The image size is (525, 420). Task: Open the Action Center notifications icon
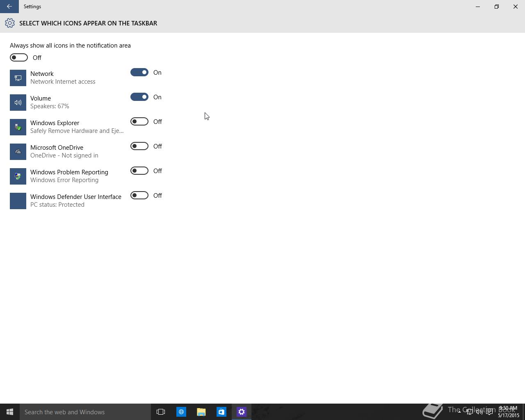[489, 412]
